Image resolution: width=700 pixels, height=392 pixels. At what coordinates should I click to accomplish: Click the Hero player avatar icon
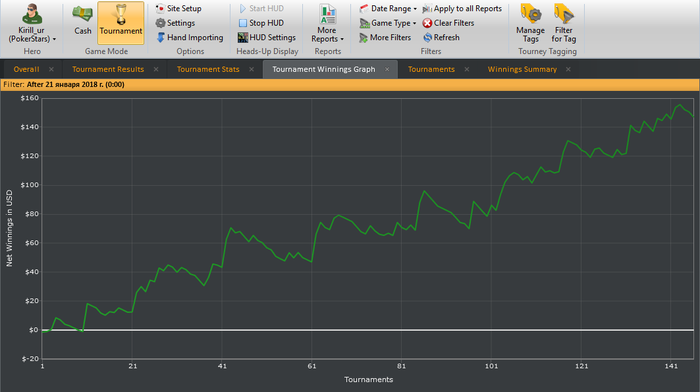click(32, 13)
